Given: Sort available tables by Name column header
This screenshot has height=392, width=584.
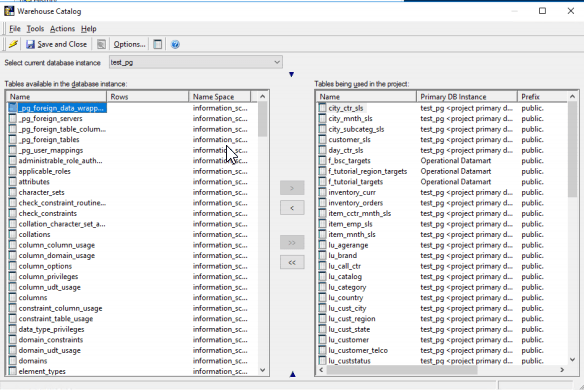Looking at the screenshot, I should [57, 97].
